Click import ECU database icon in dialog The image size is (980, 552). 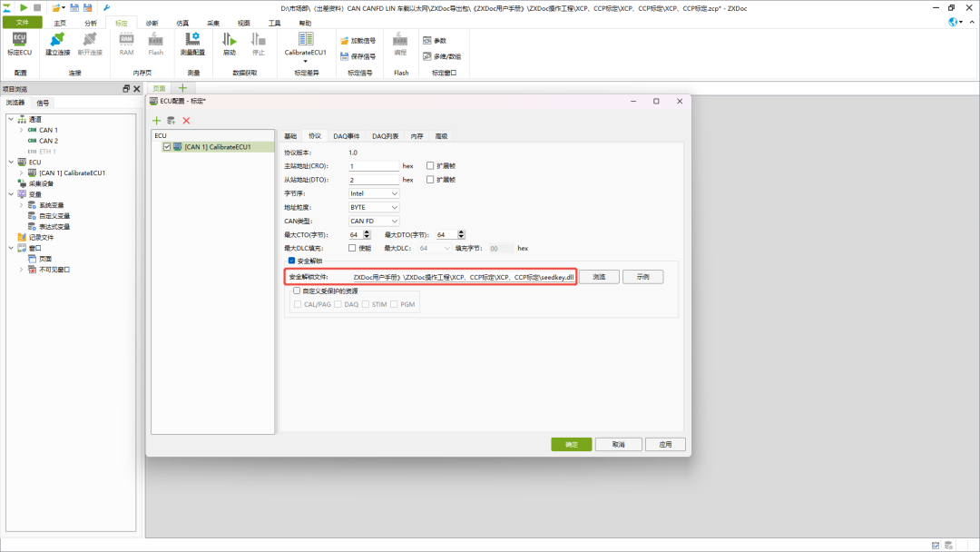tap(171, 121)
